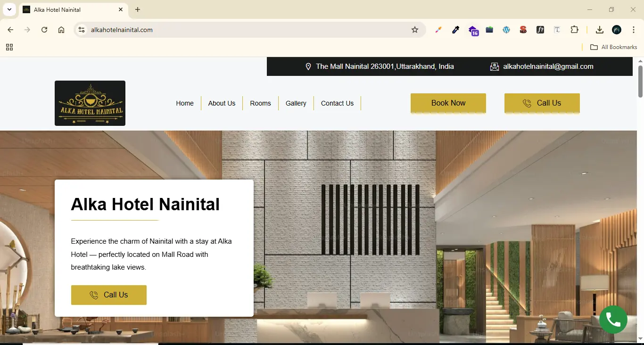Open the browser Downloads icon

pyautogui.click(x=599, y=30)
